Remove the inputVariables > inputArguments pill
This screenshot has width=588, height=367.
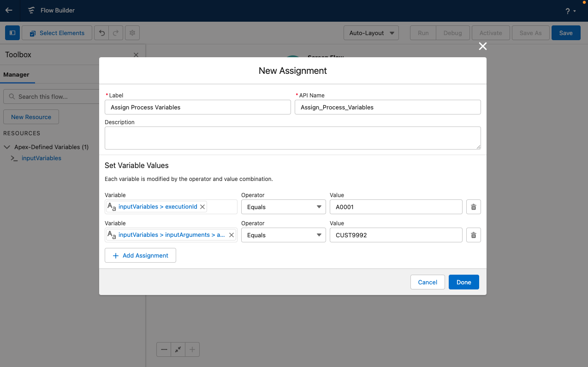tap(232, 235)
